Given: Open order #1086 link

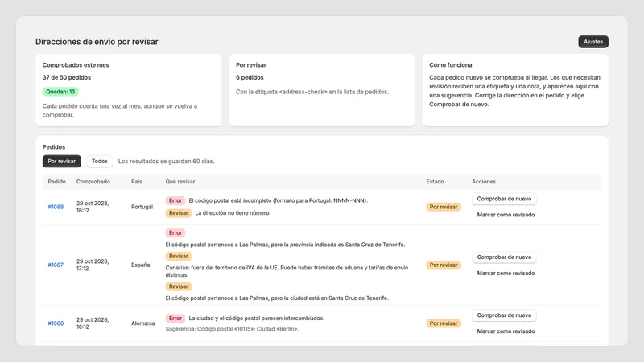Looking at the screenshot, I should 56,323.
